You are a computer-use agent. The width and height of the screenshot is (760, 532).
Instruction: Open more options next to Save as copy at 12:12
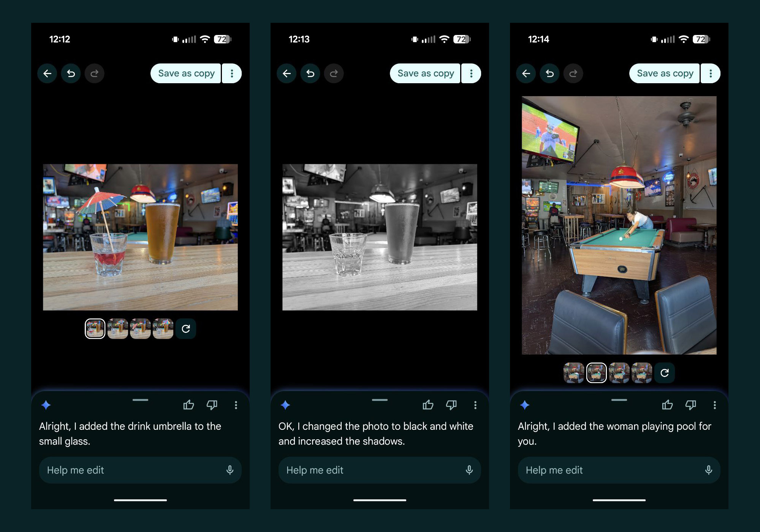click(x=232, y=73)
